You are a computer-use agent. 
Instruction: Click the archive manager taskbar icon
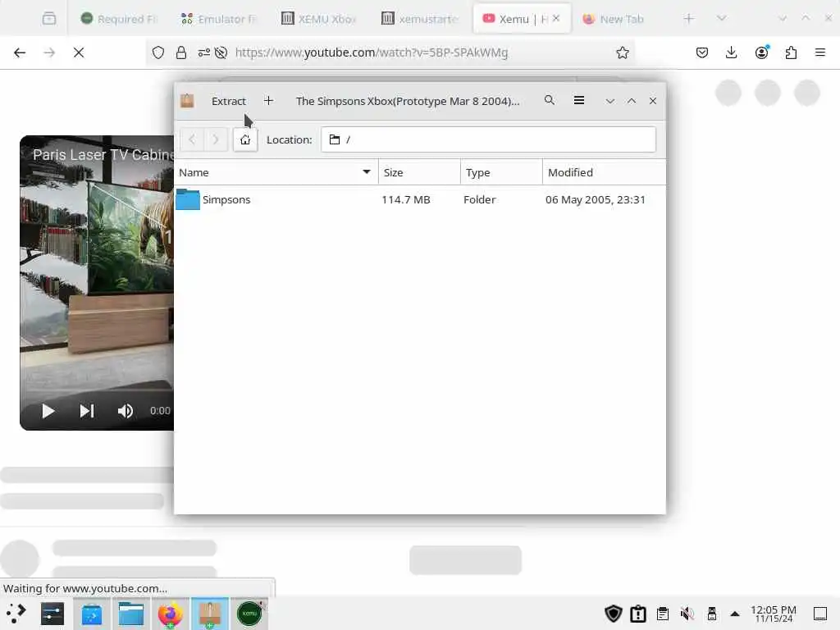point(209,614)
